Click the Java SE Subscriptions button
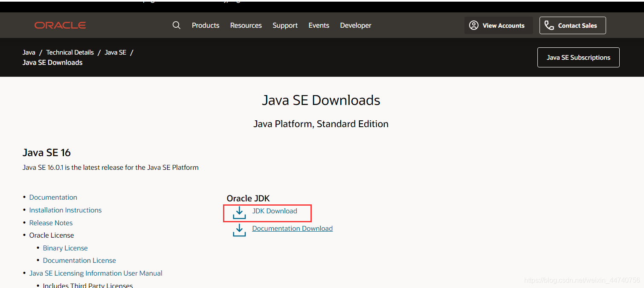The image size is (644, 288). pos(578,57)
